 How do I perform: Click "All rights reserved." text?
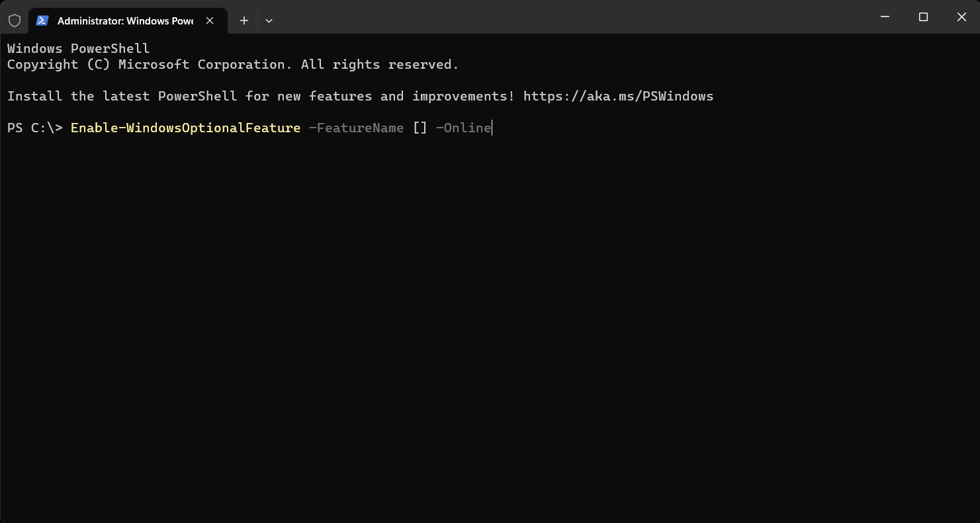(x=380, y=64)
